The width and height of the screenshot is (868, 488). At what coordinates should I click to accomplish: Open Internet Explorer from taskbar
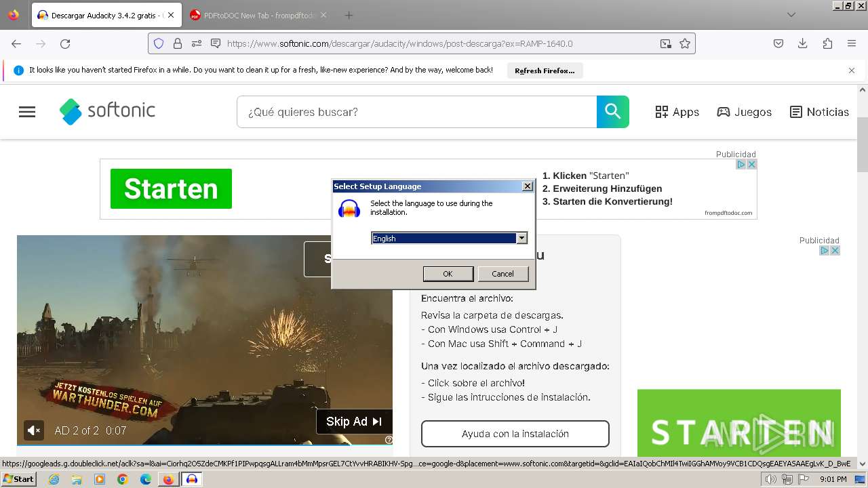point(54,479)
